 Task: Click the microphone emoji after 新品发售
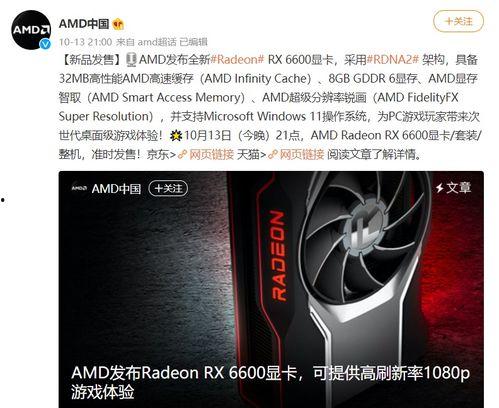click(132, 60)
